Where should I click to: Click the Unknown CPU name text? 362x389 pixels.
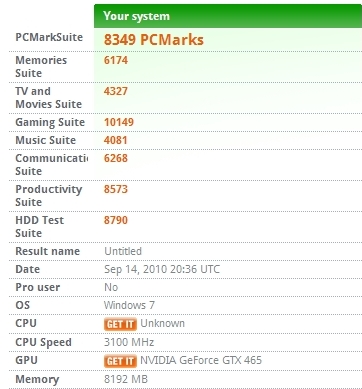coord(162,323)
